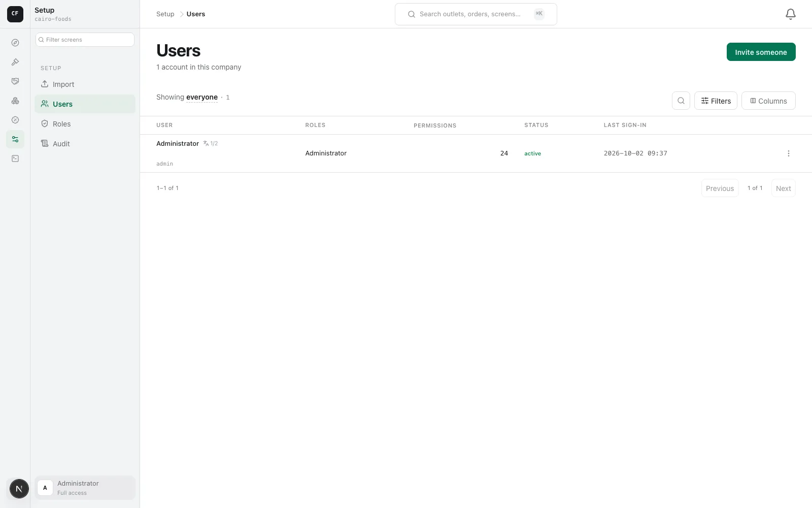
Task: Sort by the USER column header
Action: click(x=164, y=125)
